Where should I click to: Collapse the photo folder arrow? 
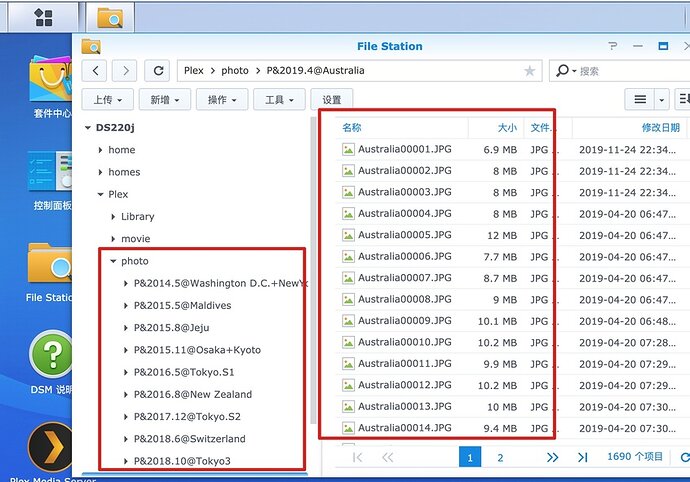click(x=113, y=261)
